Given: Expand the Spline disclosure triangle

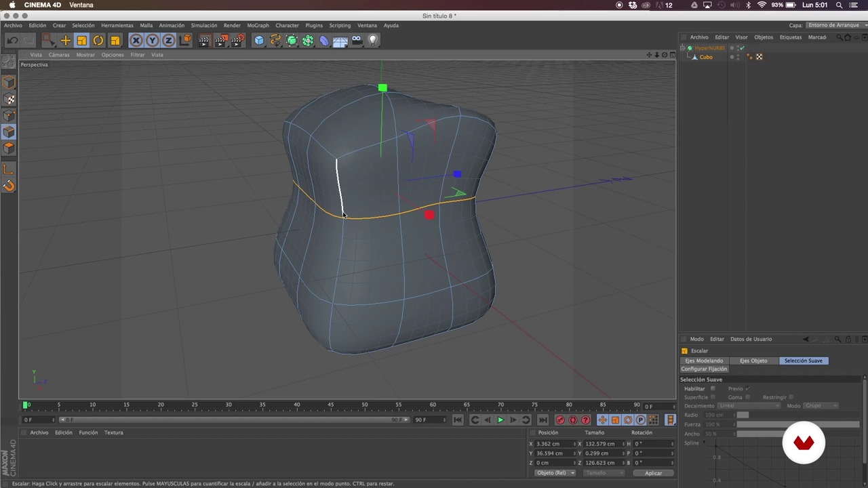Looking at the screenshot, I should (703, 443).
